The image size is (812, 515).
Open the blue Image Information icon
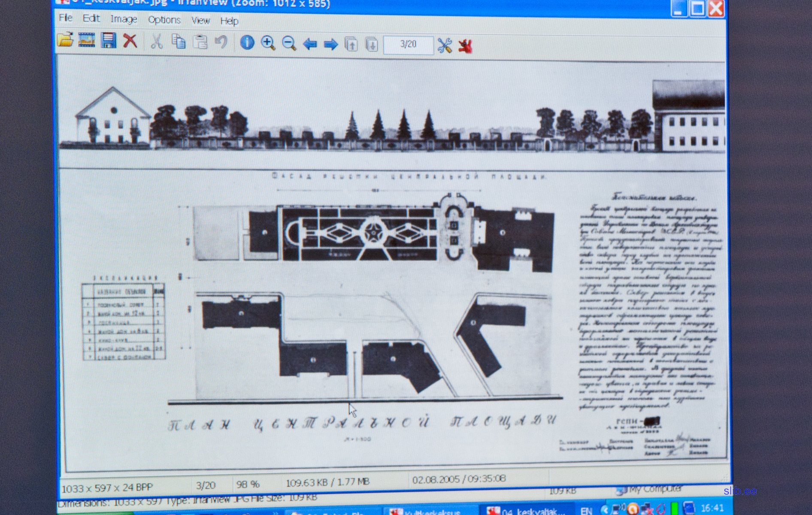247,42
